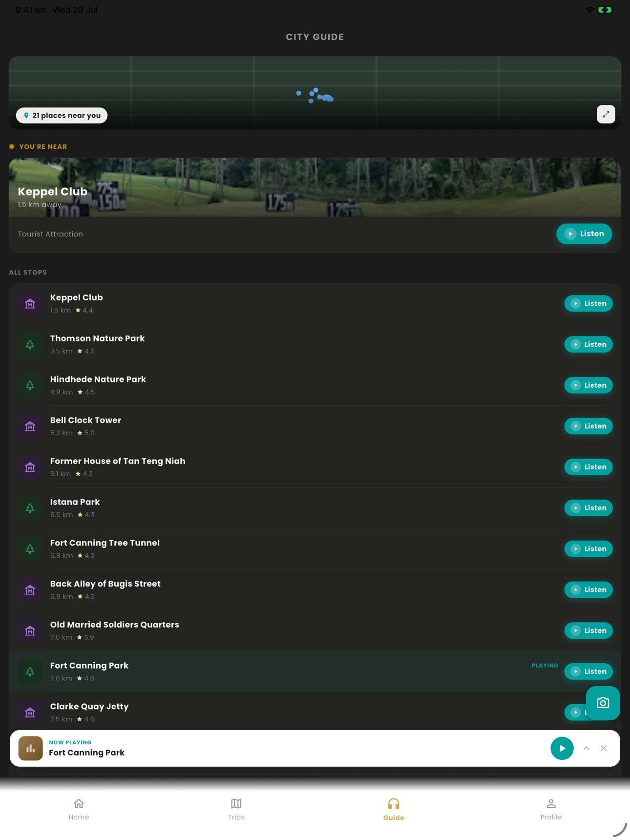630x840 pixels.
Task: Play the Bell Clock Tower guide
Action: pyautogui.click(x=588, y=426)
